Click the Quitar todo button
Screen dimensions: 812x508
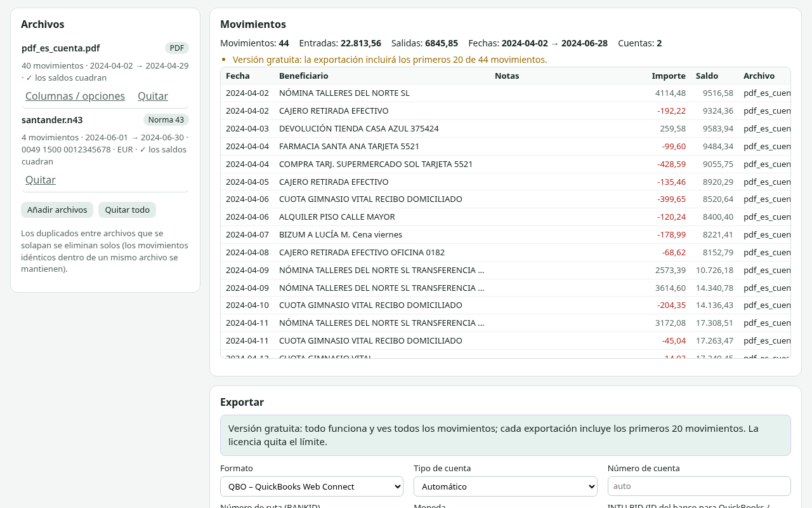127,210
